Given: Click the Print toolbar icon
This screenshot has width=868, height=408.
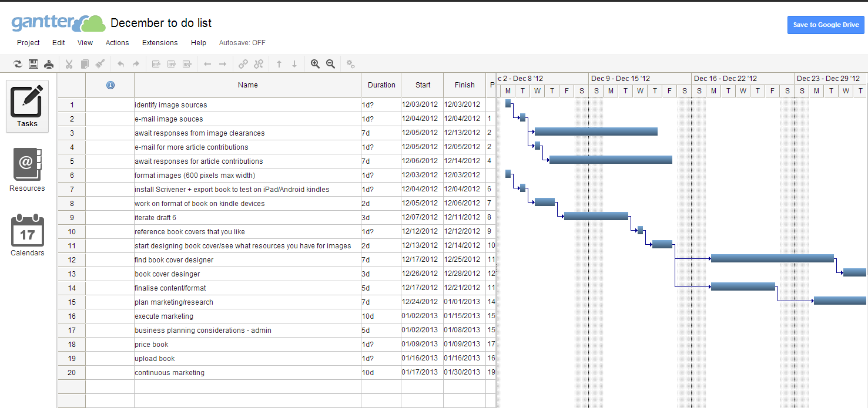Looking at the screenshot, I should click(x=49, y=64).
